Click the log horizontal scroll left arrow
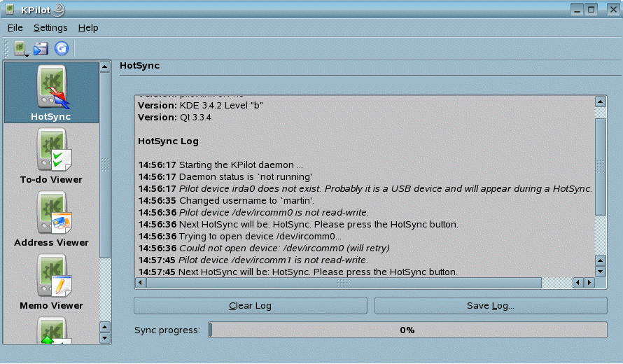Screen dimensions: 623x364 [x=141, y=283]
